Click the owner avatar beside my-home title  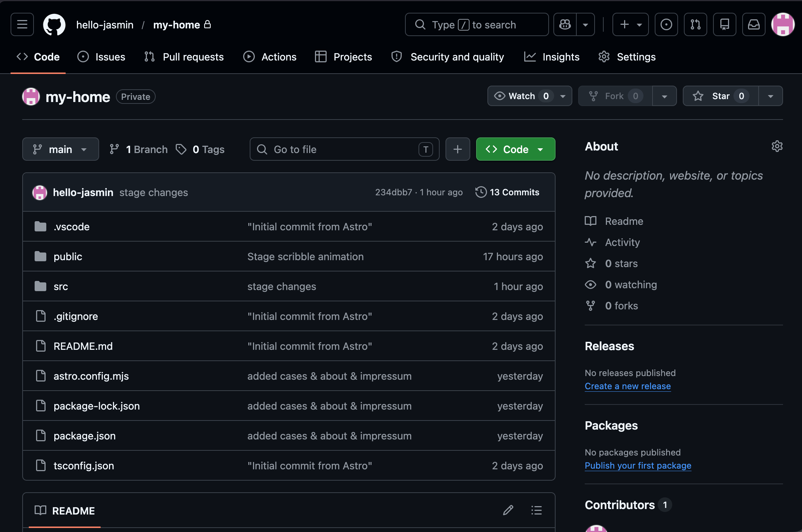coord(31,97)
